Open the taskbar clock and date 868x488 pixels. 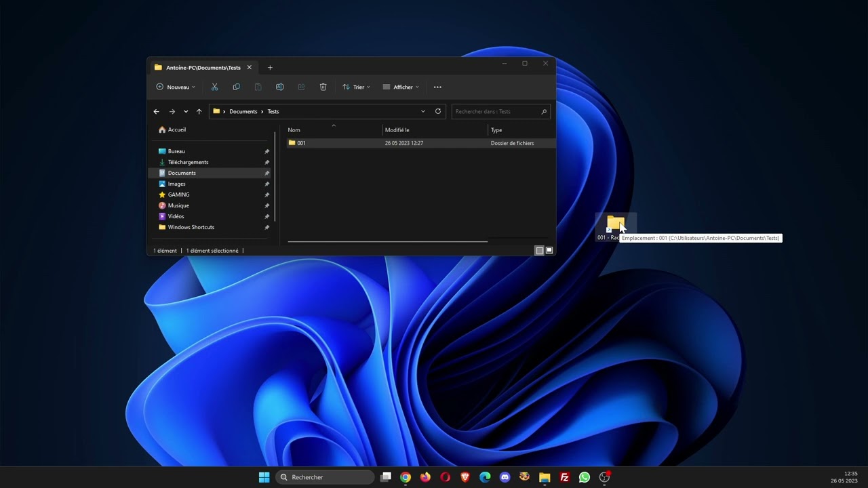coord(844,477)
